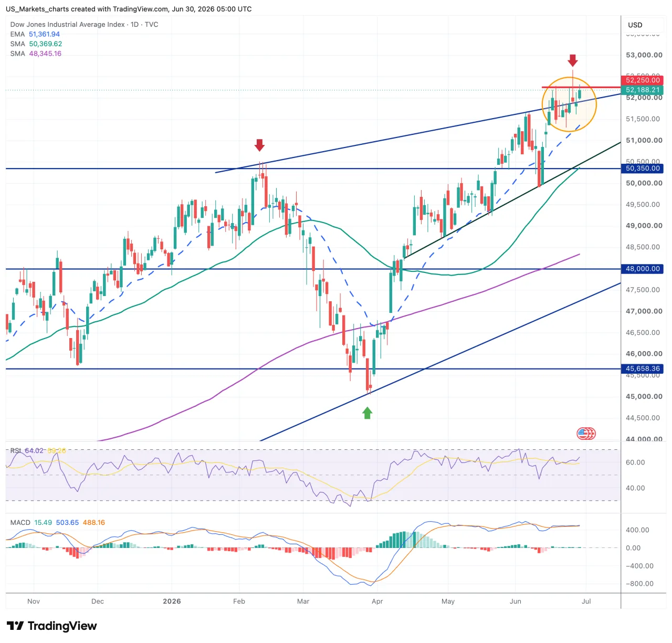Select the RSI 64.02 indicator label

(x=27, y=451)
